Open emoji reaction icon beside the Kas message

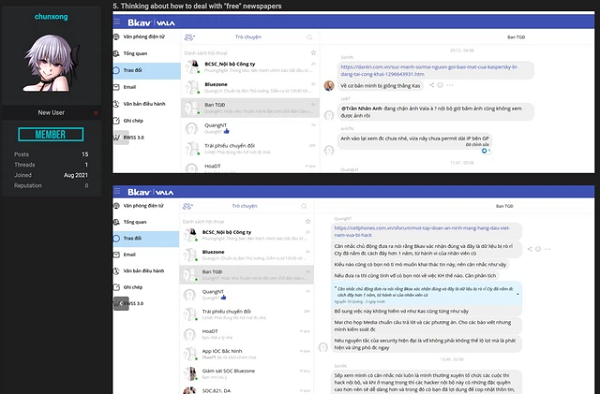(440, 85)
